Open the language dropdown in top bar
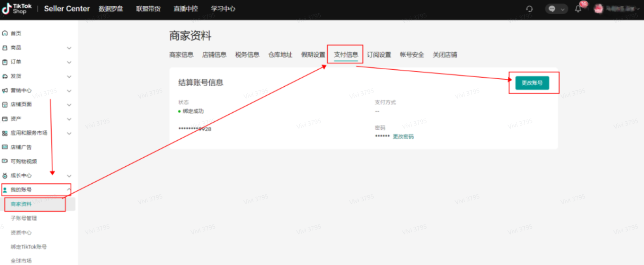This screenshot has width=644, height=265. coord(556,8)
